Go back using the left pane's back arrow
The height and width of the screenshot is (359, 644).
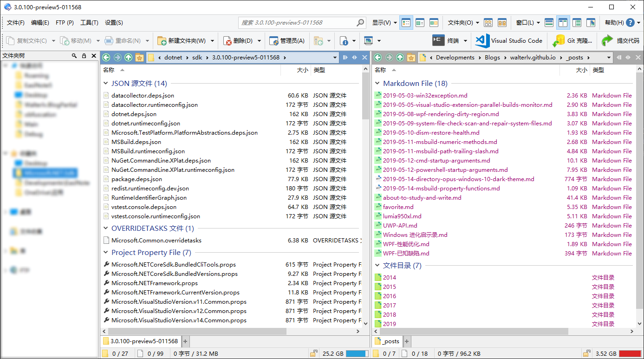pos(106,57)
